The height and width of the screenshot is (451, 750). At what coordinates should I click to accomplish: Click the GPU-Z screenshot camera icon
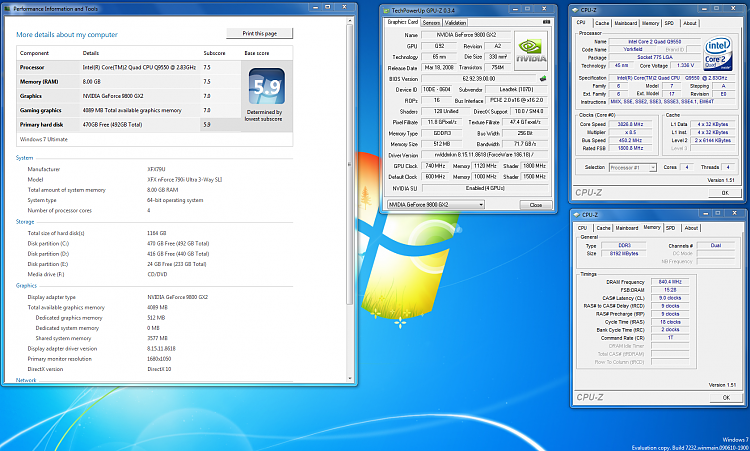point(547,22)
